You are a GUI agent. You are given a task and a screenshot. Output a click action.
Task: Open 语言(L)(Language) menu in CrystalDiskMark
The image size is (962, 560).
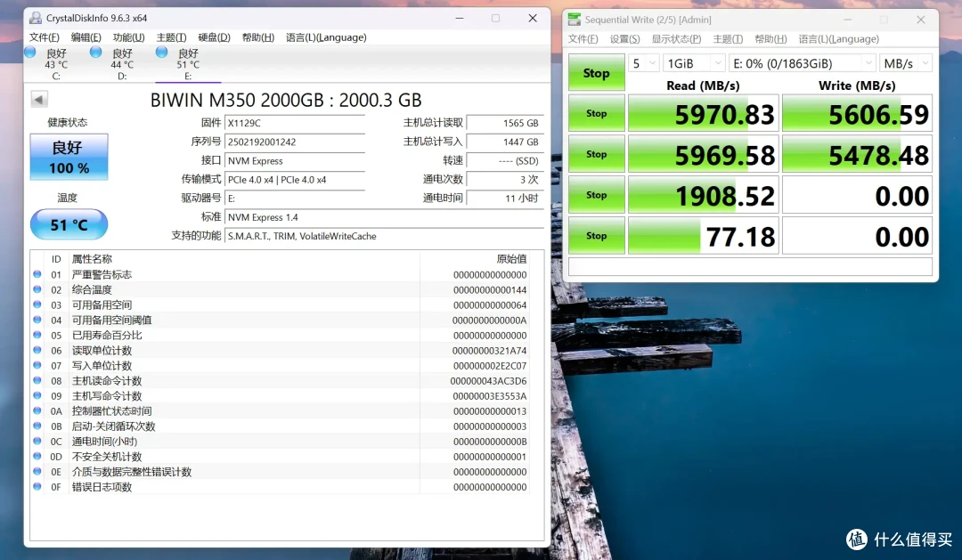click(839, 38)
